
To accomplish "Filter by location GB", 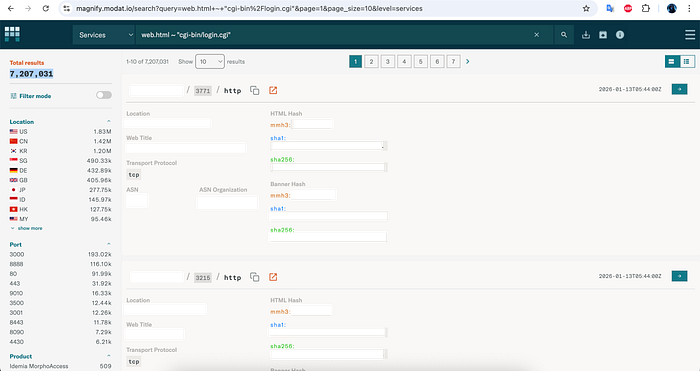I will pyautogui.click(x=60, y=180).
